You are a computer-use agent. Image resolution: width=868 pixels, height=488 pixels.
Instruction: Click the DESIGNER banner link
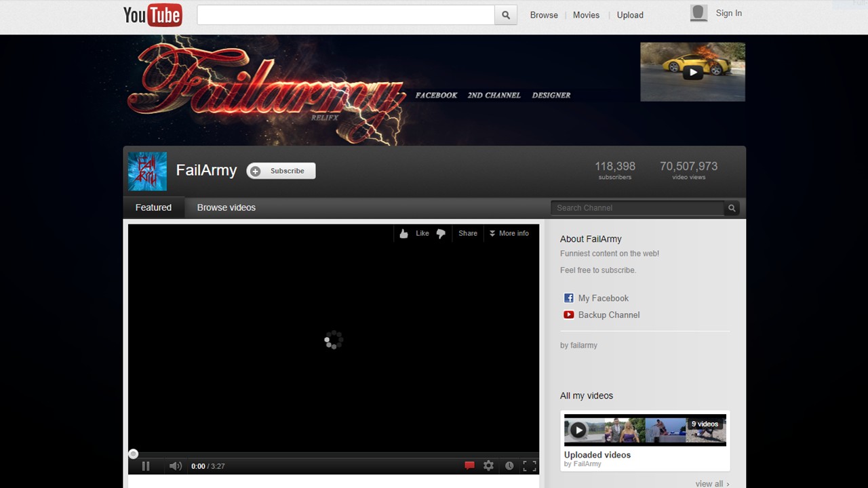click(551, 96)
